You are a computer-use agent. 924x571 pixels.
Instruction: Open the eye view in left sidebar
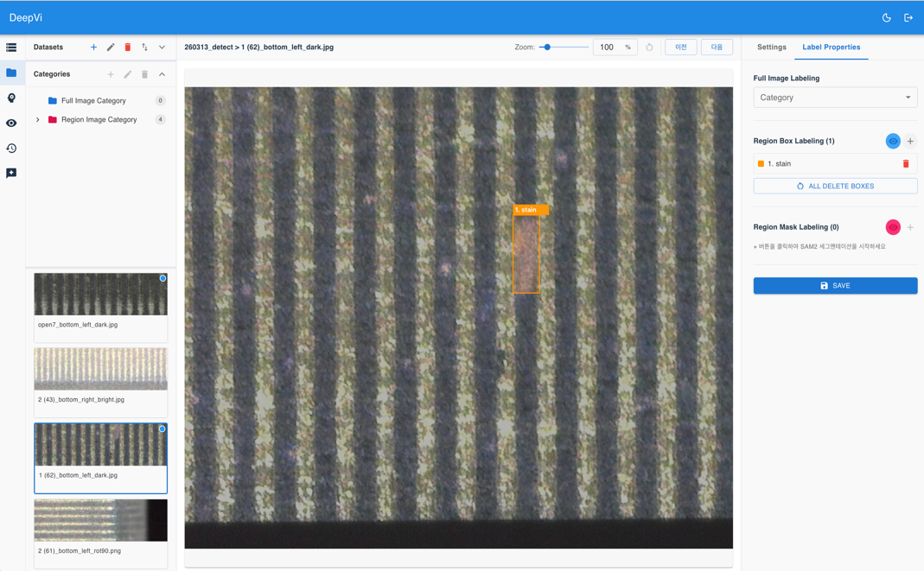[11, 124]
